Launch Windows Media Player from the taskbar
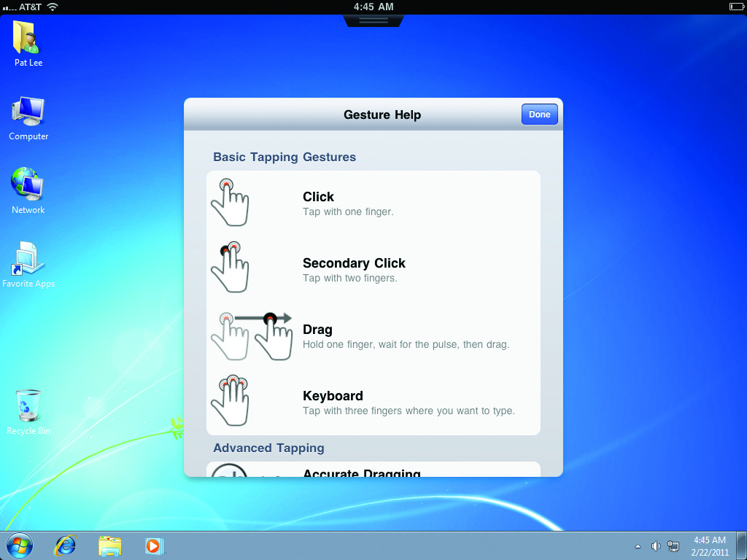 tap(154, 545)
